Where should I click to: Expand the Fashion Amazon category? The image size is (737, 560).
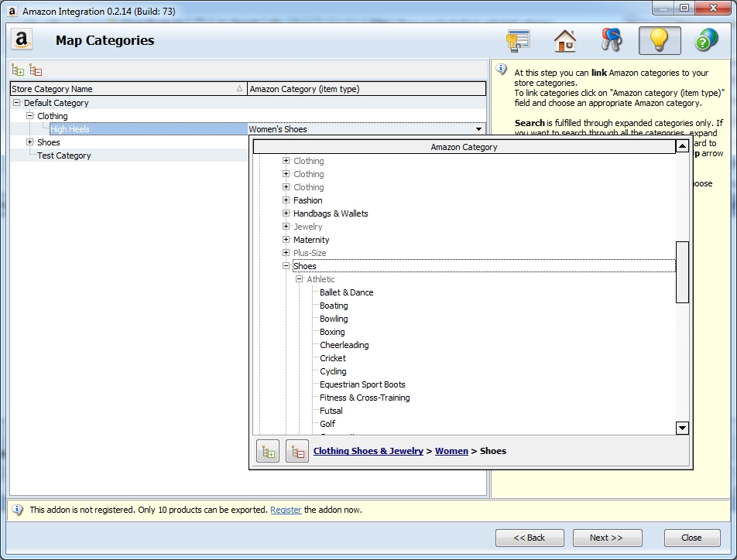(286, 200)
